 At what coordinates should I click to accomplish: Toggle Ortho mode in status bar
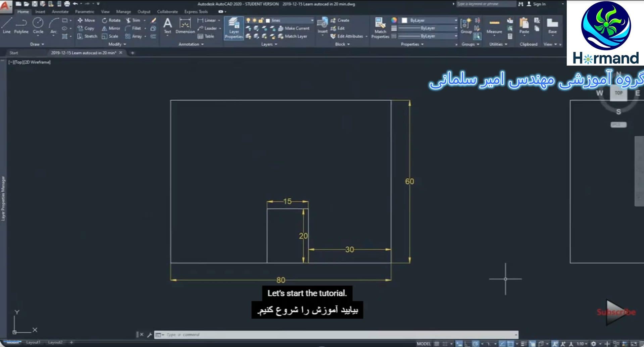[x=467, y=344]
